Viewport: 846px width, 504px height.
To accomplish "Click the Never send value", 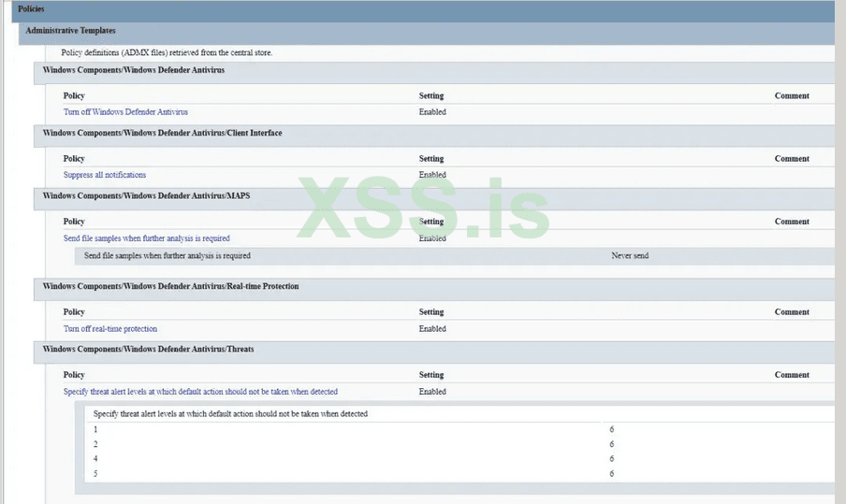I will point(630,256).
